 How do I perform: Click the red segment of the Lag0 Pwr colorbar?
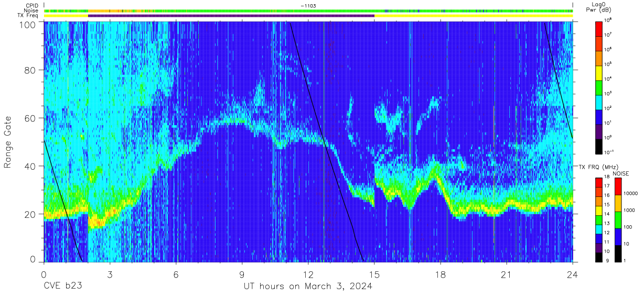pos(599,29)
